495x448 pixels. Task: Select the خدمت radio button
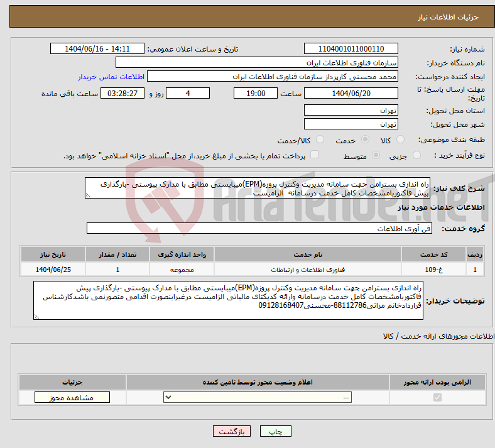pyautogui.click(x=365, y=139)
